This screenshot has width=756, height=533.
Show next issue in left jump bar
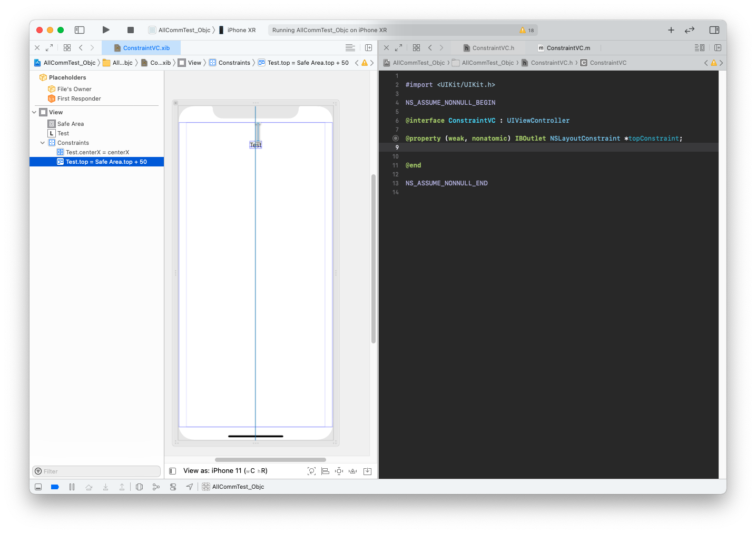pyautogui.click(x=372, y=63)
